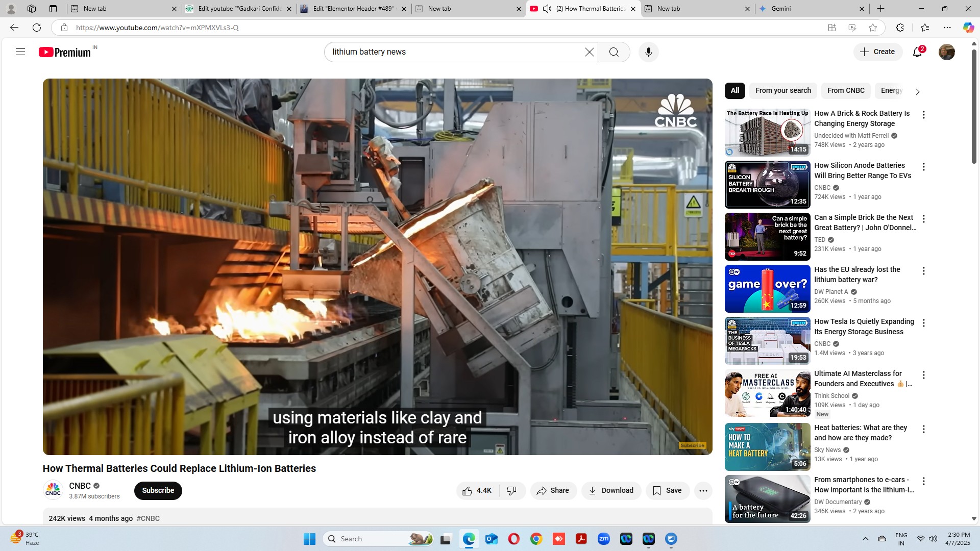Open the YouTube hamburger guide menu
The image size is (980, 551).
(20, 52)
